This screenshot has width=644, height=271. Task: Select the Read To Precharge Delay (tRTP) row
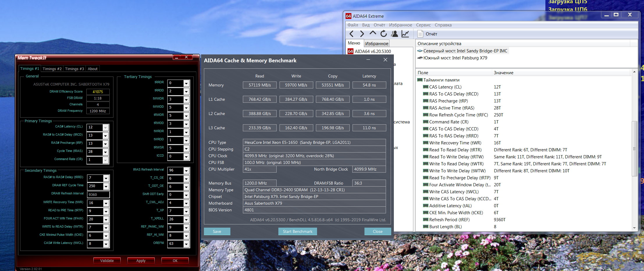524,178
